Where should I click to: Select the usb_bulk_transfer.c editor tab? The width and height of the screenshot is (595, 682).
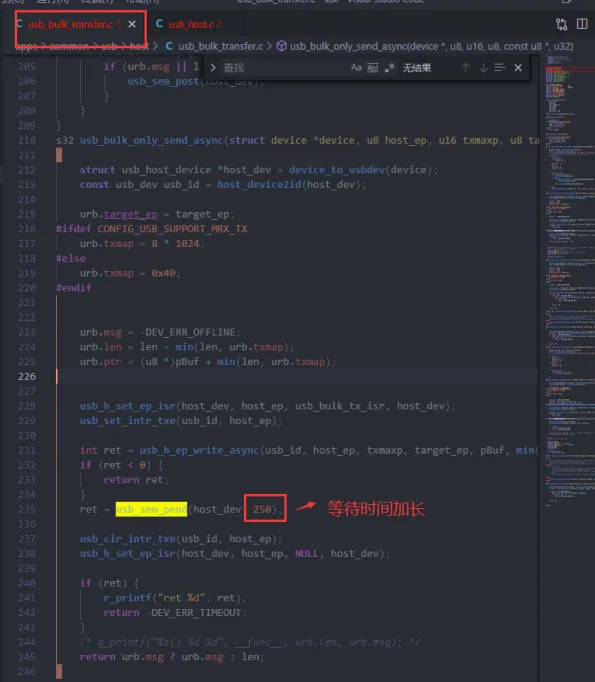tap(70, 24)
